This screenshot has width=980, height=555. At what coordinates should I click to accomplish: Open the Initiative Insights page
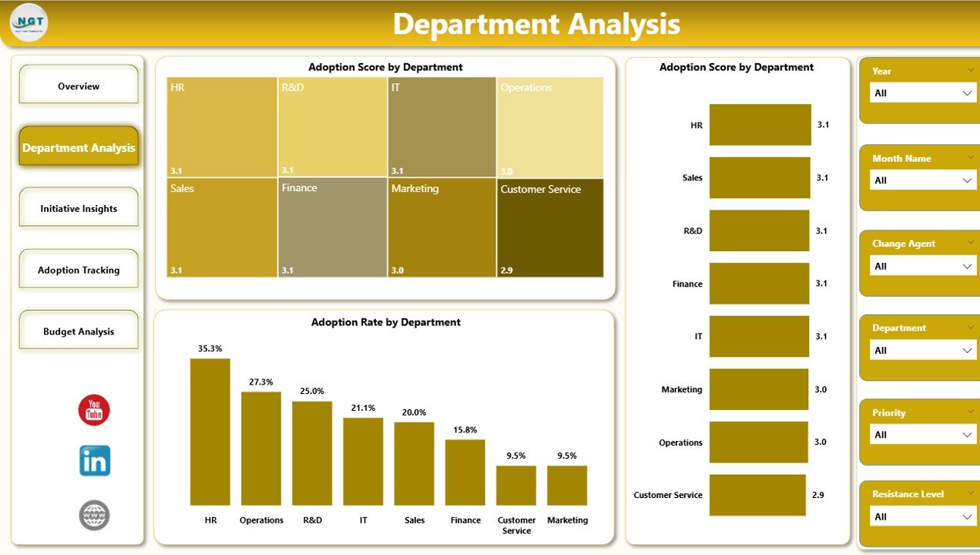click(x=78, y=207)
